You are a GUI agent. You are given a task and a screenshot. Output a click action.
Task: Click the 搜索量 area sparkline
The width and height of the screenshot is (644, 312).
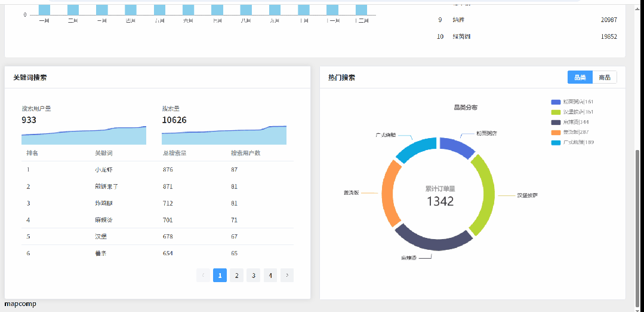point(224,136)
